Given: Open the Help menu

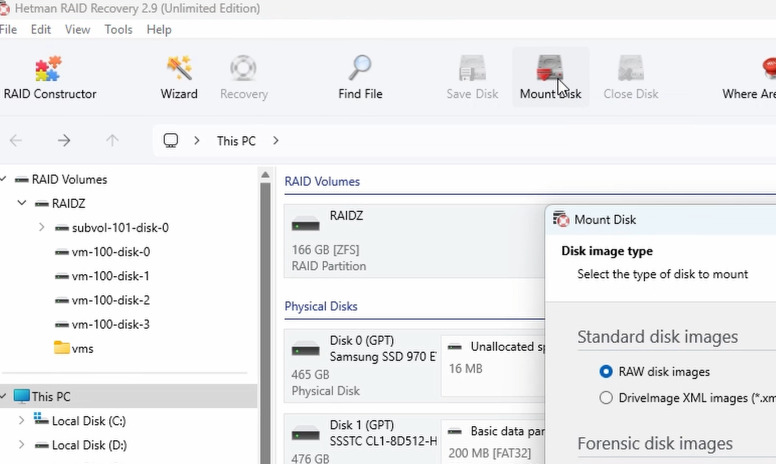Looking at the screenshot, I should [x=159, y=30].
